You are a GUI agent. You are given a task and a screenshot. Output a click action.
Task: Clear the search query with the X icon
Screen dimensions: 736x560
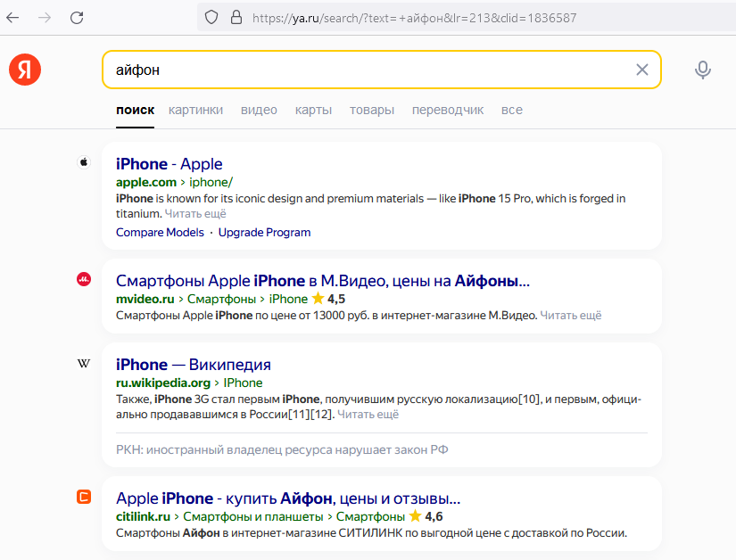click(642, 70)
